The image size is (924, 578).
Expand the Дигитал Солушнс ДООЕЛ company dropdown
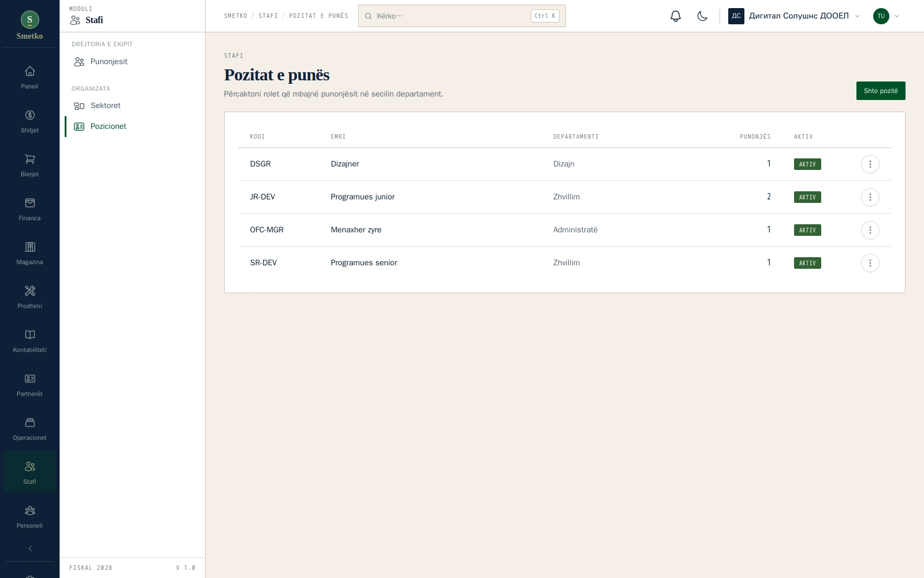tap(794, 16)
